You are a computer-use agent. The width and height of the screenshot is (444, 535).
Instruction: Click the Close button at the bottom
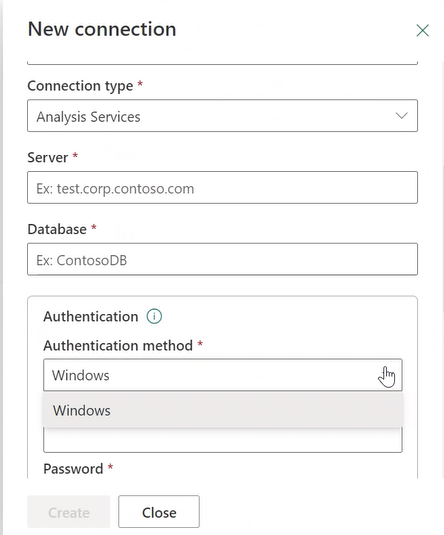159,512
